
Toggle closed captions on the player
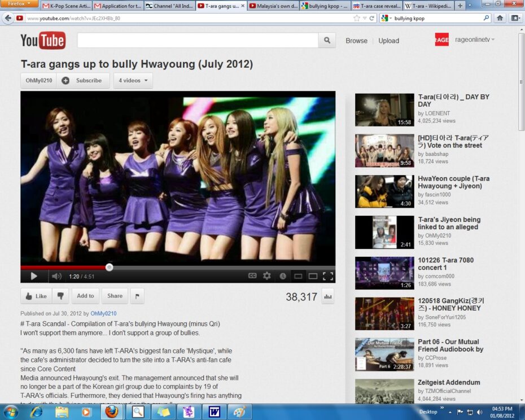point(252,276)
